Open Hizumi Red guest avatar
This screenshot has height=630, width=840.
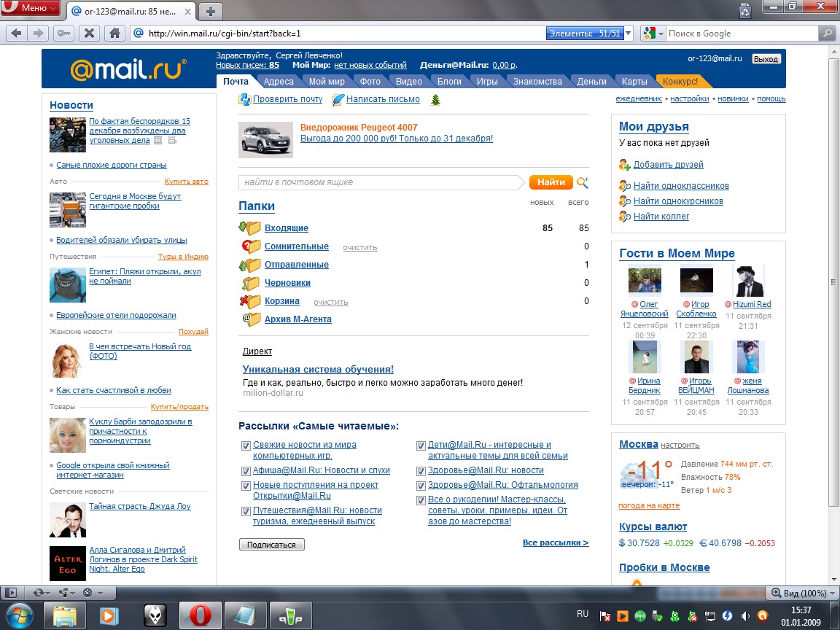pos(748,281)
